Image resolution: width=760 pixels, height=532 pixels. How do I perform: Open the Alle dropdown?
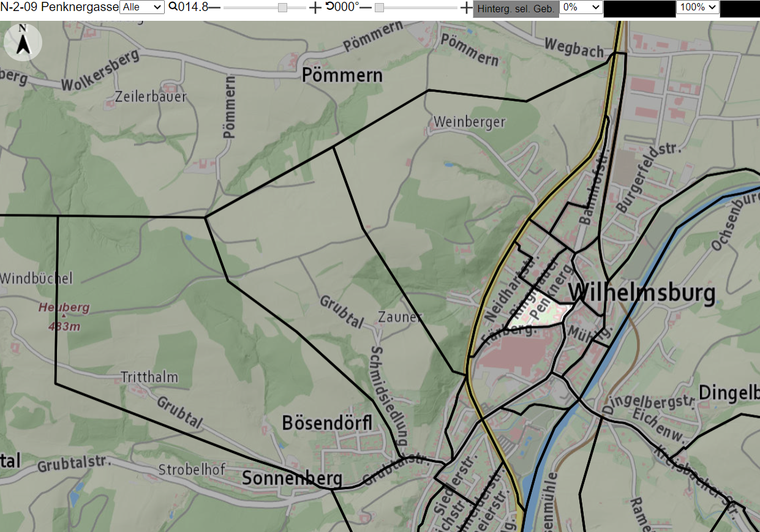pos(142,7)
